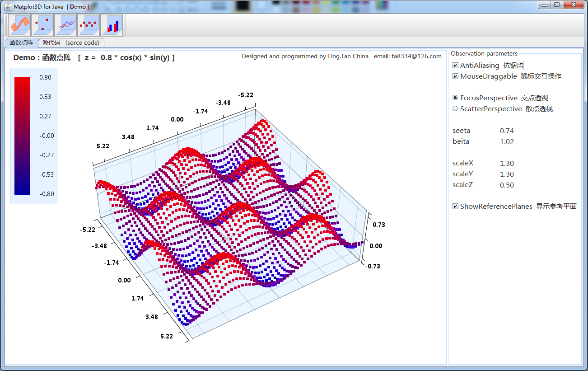
Task: Click the scaleZ value 0.50
Action: 507,185
